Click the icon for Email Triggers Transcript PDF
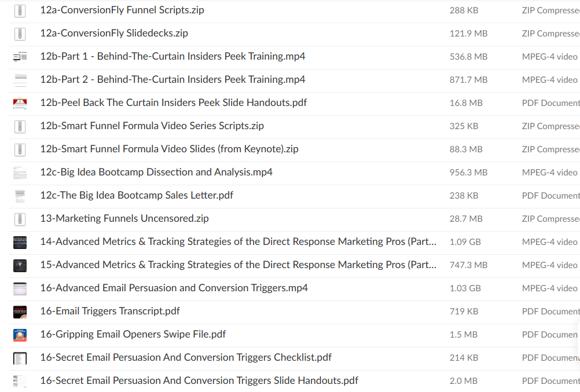Image resolution: width=580 pixels, height=392 pixels. coord(20,312)
